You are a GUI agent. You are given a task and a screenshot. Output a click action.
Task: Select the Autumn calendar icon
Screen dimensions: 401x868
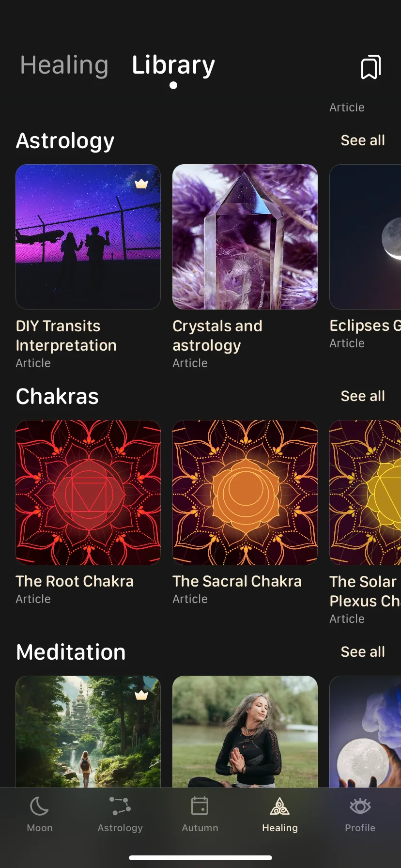(x=200, y=806)
